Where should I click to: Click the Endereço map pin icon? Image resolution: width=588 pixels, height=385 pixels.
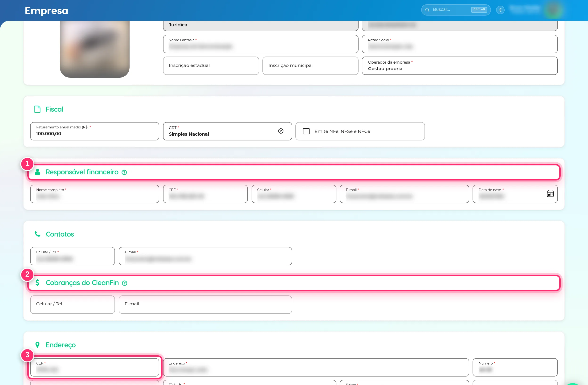(37, 345)
